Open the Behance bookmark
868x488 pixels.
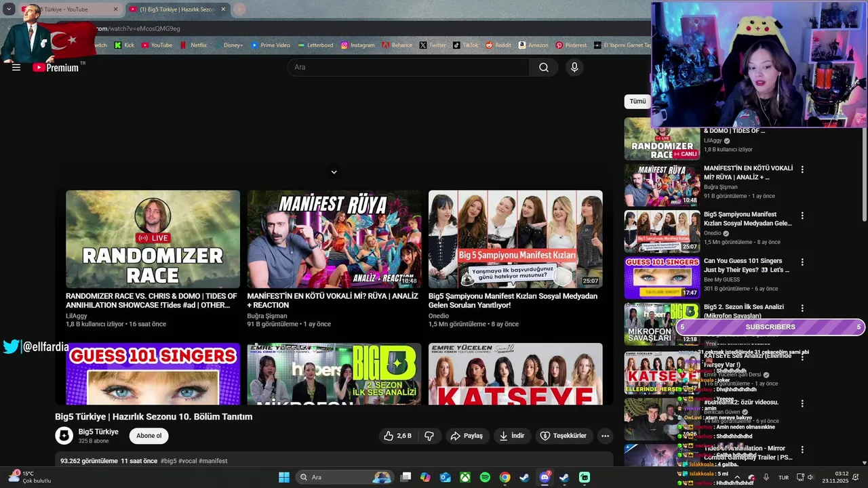[397, 45]
